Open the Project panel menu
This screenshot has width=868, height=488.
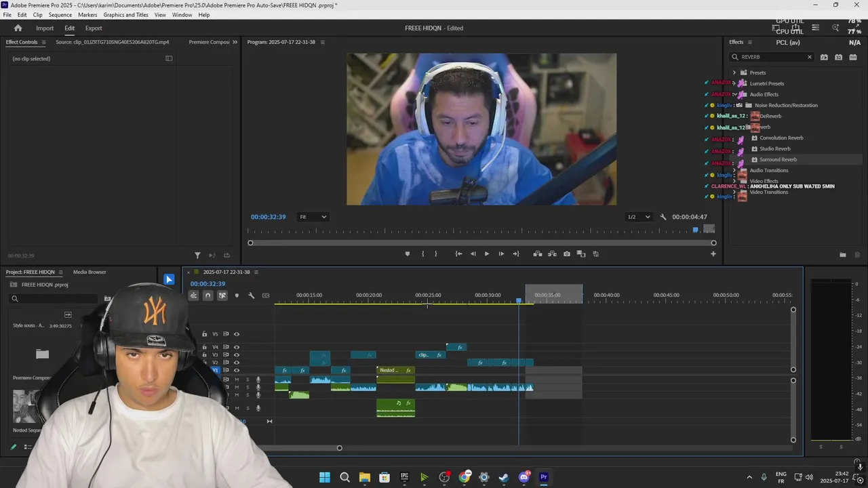coord(60,272)
